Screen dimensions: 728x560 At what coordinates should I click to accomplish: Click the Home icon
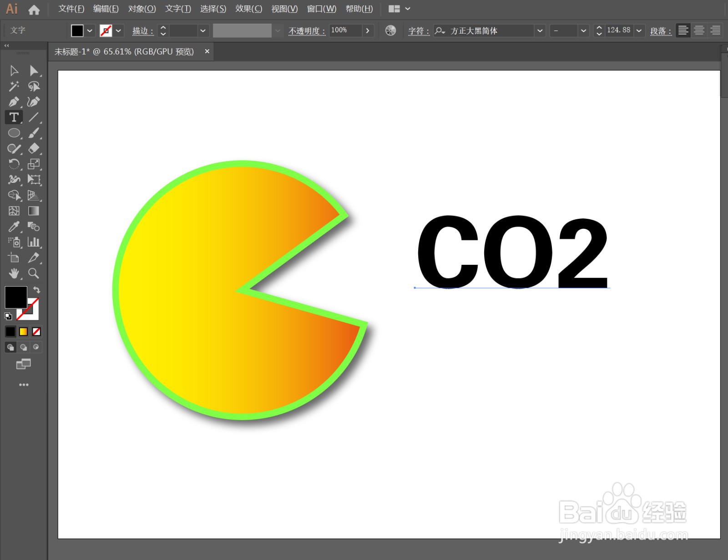pyautogui.click(x=34, y=9)
